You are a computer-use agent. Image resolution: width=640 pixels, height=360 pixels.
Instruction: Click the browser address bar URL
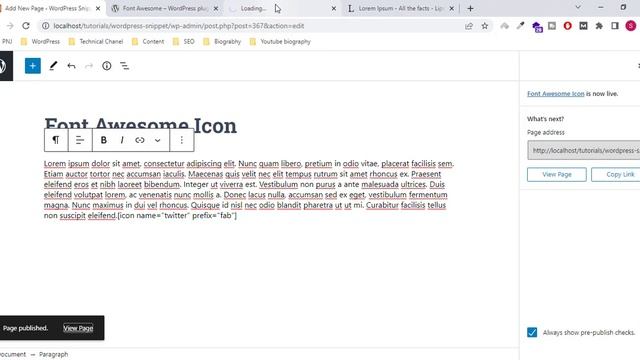[x=178, y=26]
